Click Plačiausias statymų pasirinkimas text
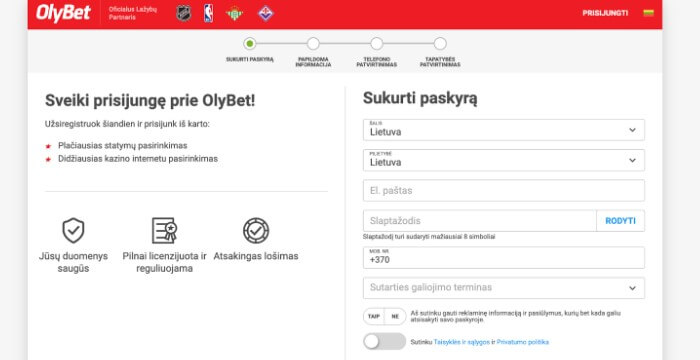 (123, 146)
